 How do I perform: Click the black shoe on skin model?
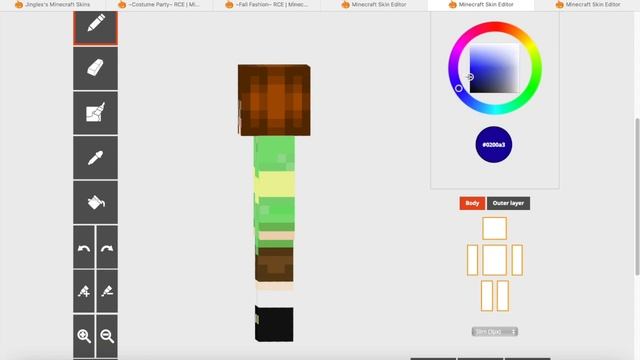click(x=274, y=324)
